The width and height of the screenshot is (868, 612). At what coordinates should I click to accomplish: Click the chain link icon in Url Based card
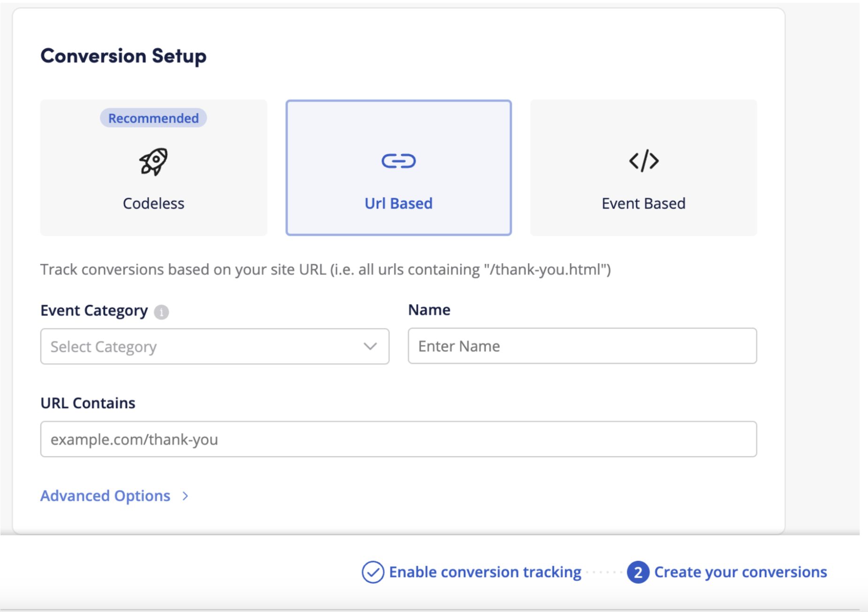(398, 161)
